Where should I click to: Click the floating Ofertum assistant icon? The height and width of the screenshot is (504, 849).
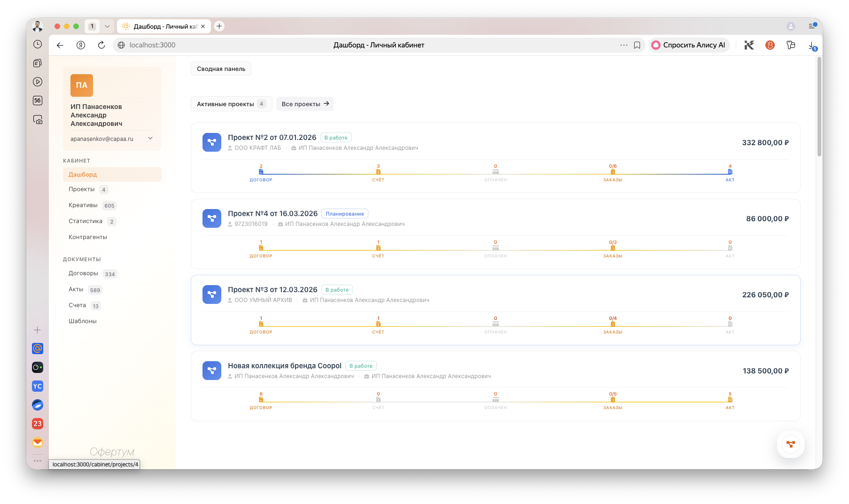coord(790,444)
